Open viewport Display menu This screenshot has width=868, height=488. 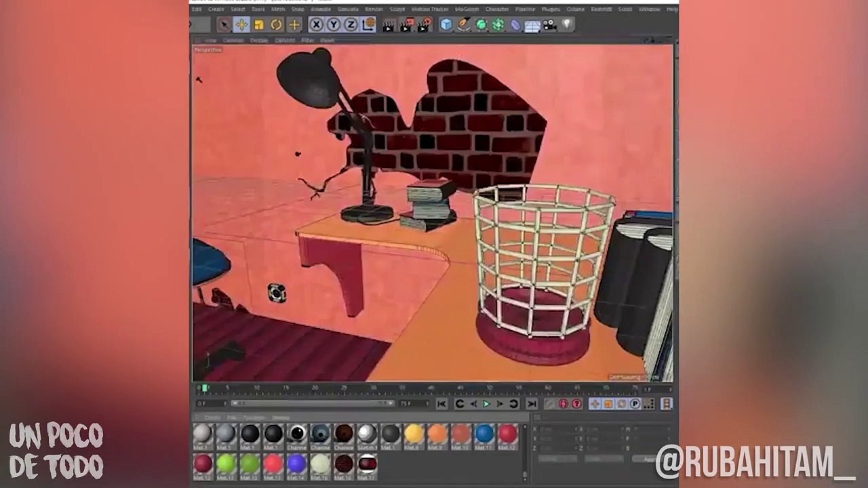tap(259, 41)
